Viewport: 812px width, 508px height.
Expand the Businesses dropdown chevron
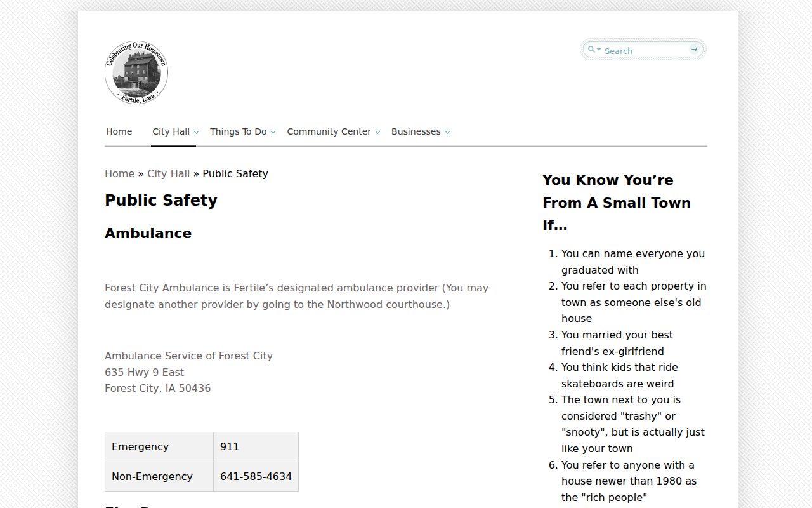(x=447, y=132)
